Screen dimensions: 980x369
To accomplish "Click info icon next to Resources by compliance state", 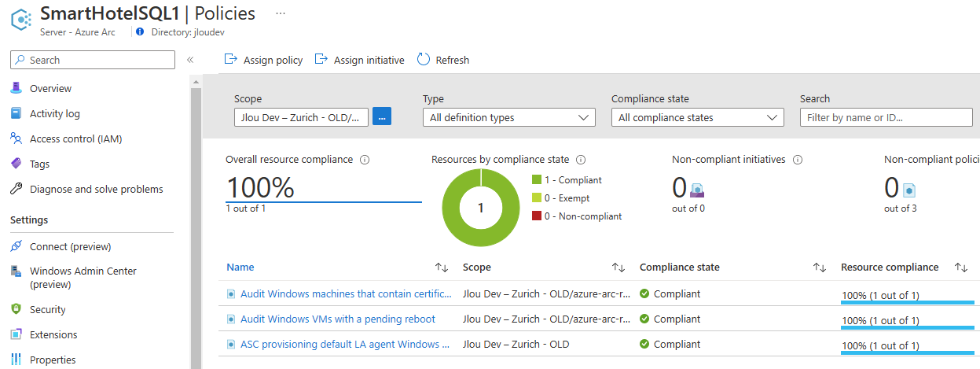I will click(581, 159).
